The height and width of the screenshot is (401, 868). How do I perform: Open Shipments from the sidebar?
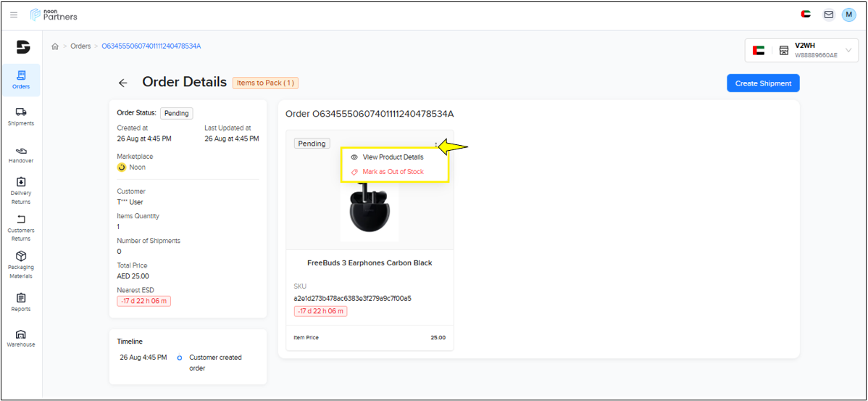pos(21,117)
